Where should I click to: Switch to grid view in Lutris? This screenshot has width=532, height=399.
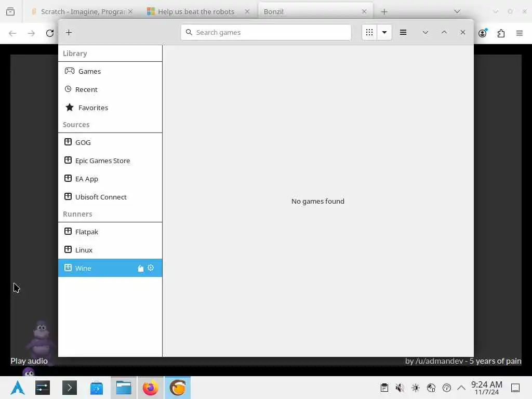(x=369, y=32)
